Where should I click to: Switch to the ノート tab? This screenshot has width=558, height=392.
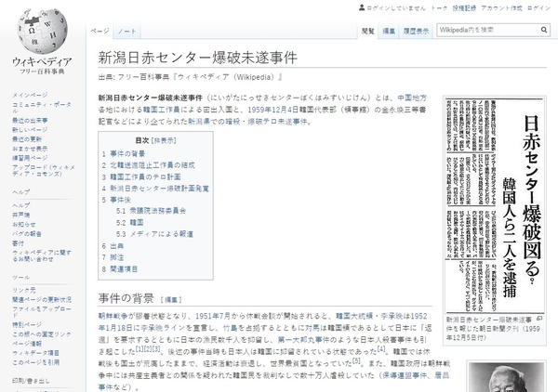point(126,31)
